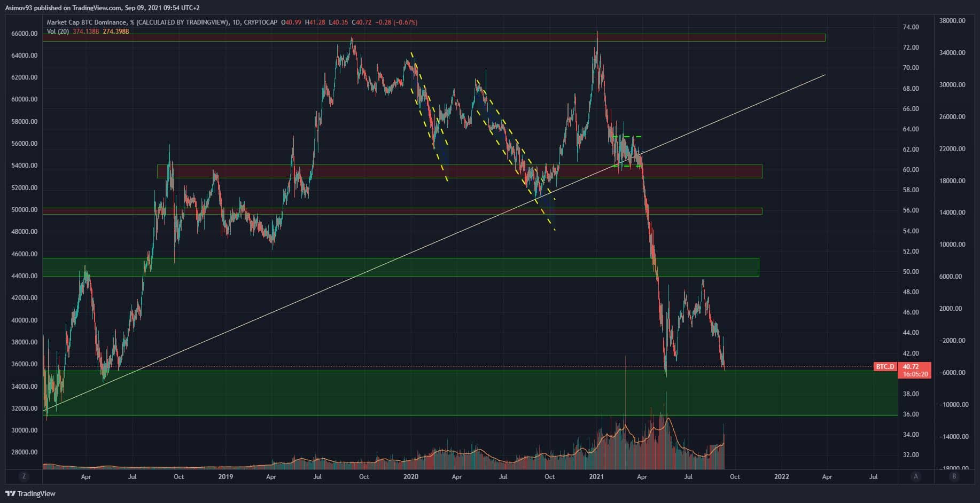Click the 1D interval in the legend
The height and width of the screenshot is (503, 980).
[237, 22]
